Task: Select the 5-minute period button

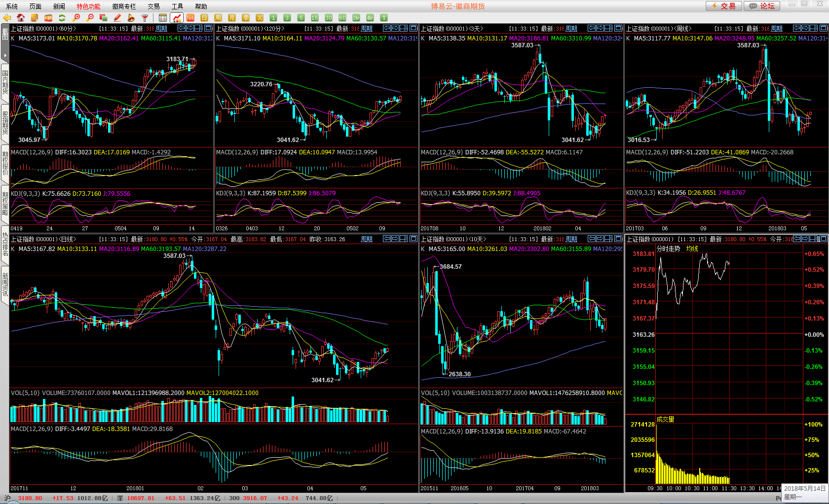Action: [x=301, y=18]
